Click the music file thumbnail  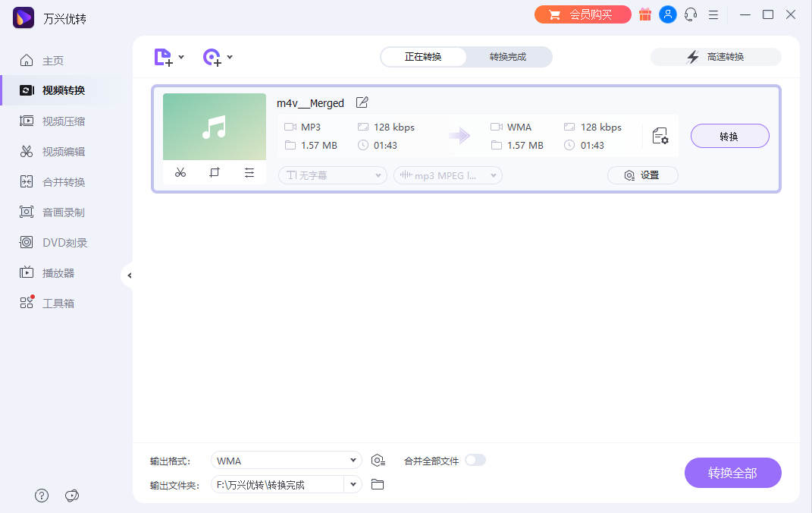click(215, 127)
